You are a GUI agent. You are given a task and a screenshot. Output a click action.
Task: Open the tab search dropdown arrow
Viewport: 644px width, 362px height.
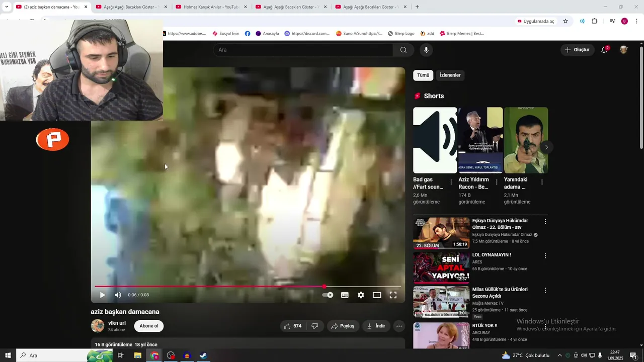tap(7, 7)
